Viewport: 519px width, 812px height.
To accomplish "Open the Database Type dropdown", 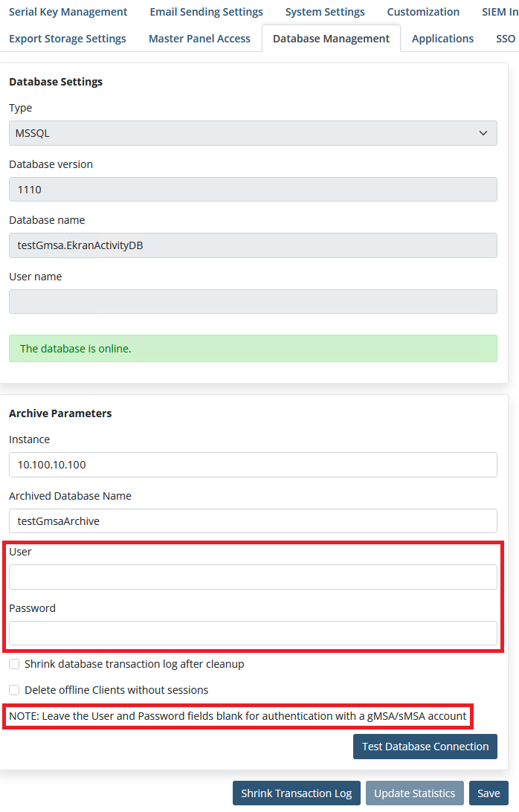I will pyautogui.click(x=253, y=134).
